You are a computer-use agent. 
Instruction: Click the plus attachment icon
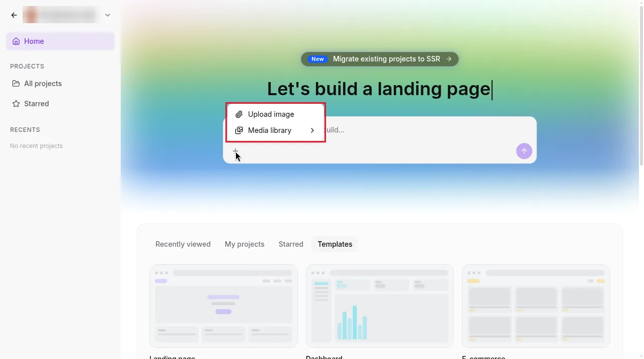click(235, 151)
